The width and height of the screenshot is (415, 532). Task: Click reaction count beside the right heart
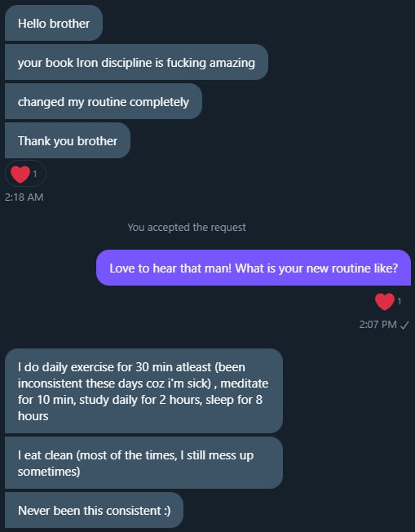point(400,301)
